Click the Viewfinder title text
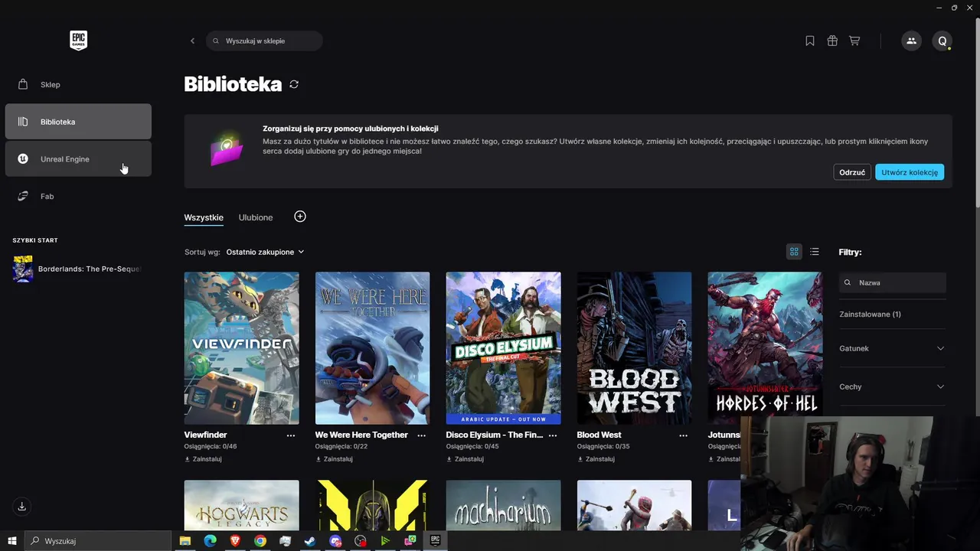 (x=206, y=435)
